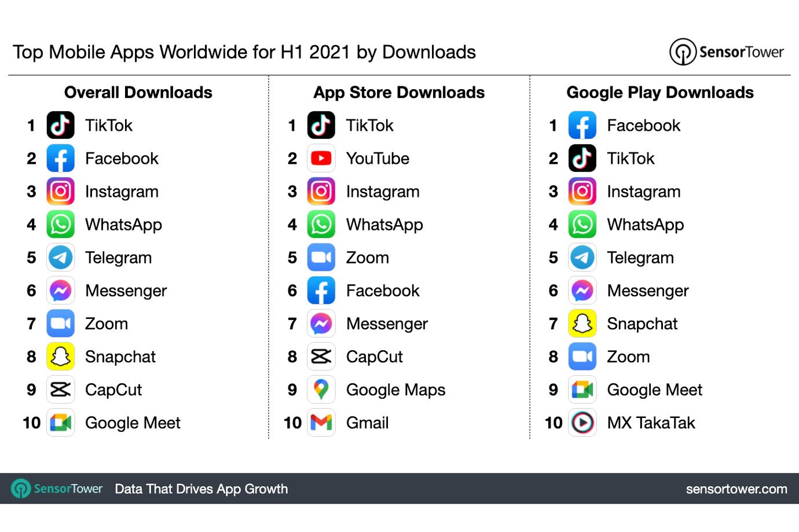799x532 pixels.
Task: Click the App Store Downloads heading
Action: (x=399, y=93)
